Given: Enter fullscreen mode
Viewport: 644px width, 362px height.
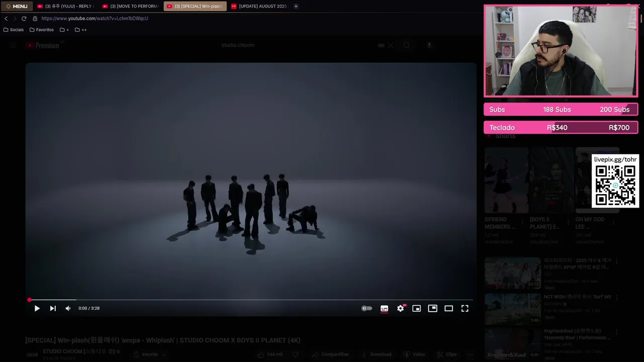Looking at the screenshot, I should tap(465, 308).
